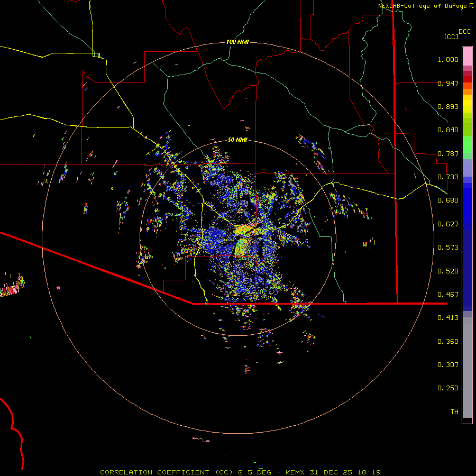The image size is (476, 476).
Task: Pick the lavender segment of the color bar
Action: click(x=467, y=168)
